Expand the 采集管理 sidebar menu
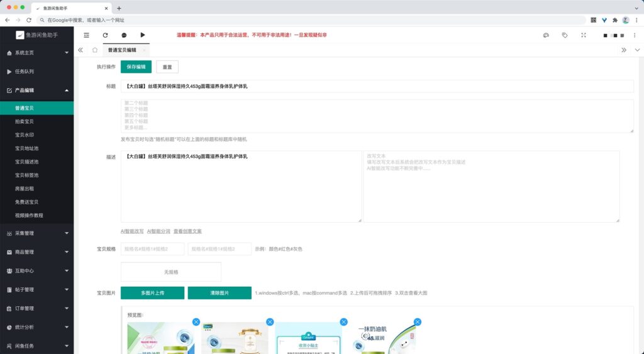Viewport: 644px width, 354px height. coord(36,233)
